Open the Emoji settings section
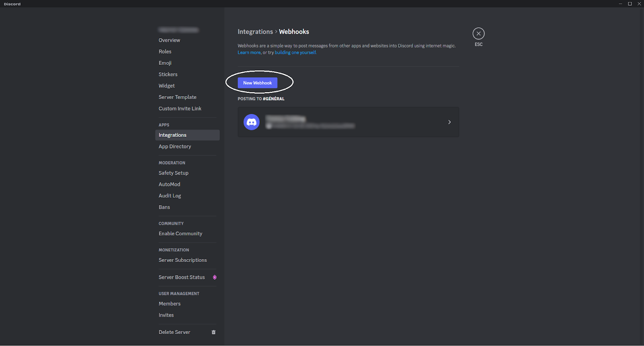Viewport: 644px width, 346px height. 165,63
